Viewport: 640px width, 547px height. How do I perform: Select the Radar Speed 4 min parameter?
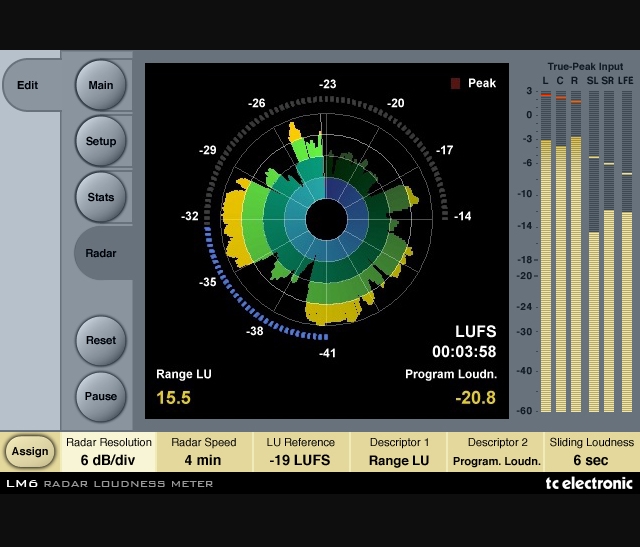(x=204, y=452)
